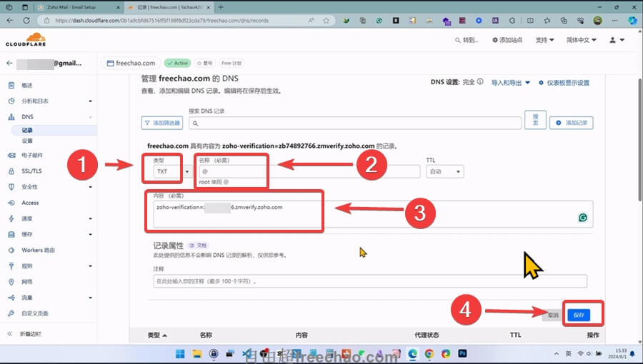Viewport: 643px width, 364px height.
Task: Click the 添加筛选器 button
Action: (x=162, y=123)
